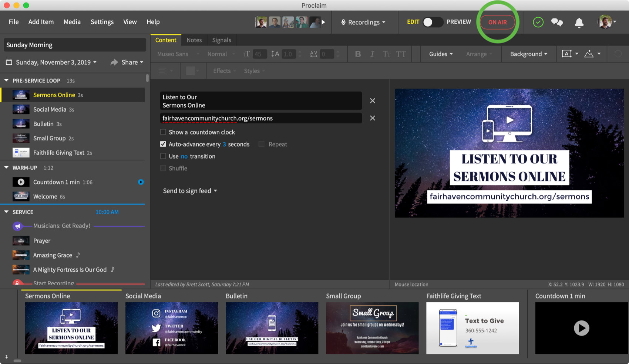Open the Recordings dropdown
The image size is (629, 364).
coord(363,22)
